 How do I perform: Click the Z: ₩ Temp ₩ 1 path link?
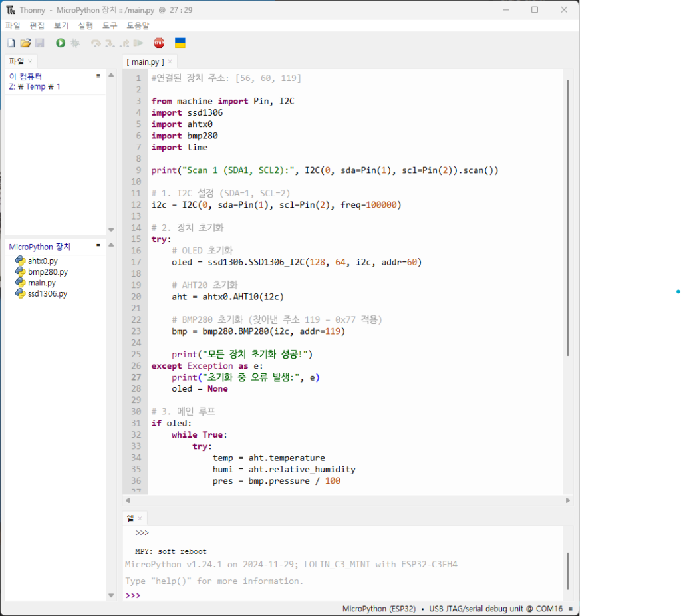(x=35, y=86)
